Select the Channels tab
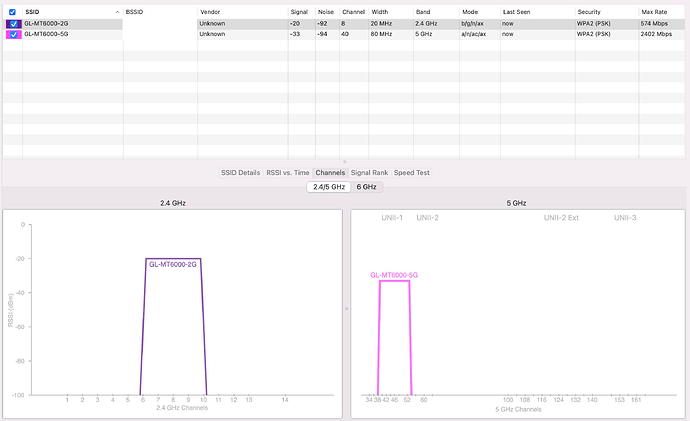This screenshot has width=690, height=421. pos(330,173)
